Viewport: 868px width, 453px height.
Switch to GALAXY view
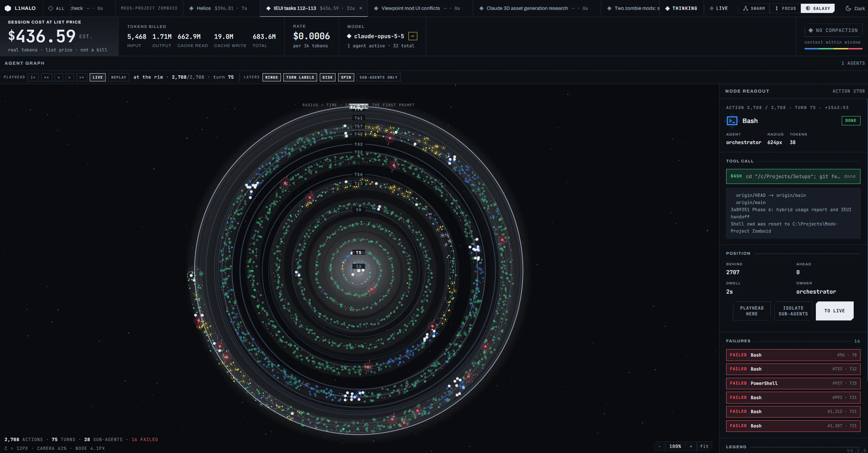tap(818, 8)
